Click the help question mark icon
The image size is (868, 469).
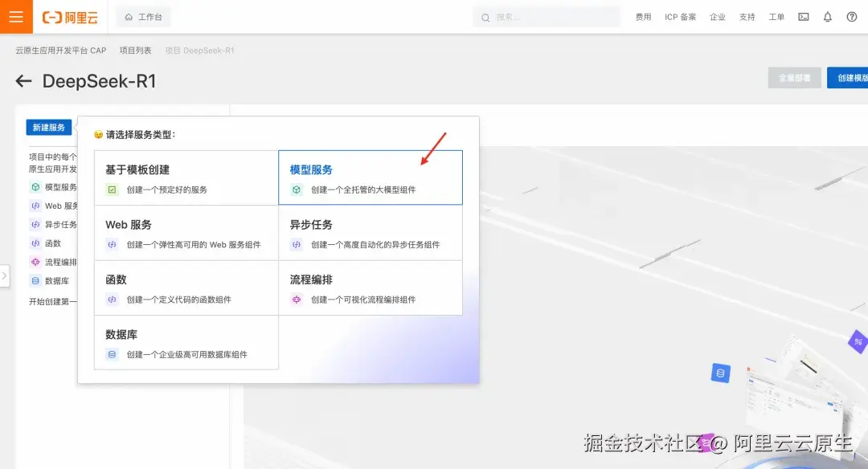pos(853,16)
